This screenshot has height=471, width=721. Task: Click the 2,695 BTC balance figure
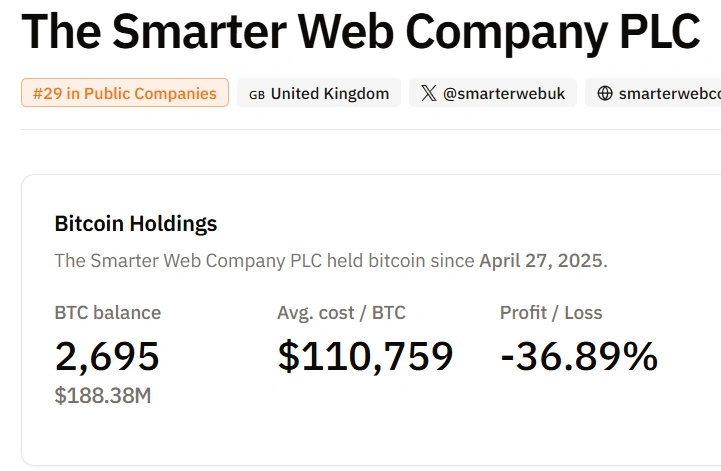pos(107,356)
